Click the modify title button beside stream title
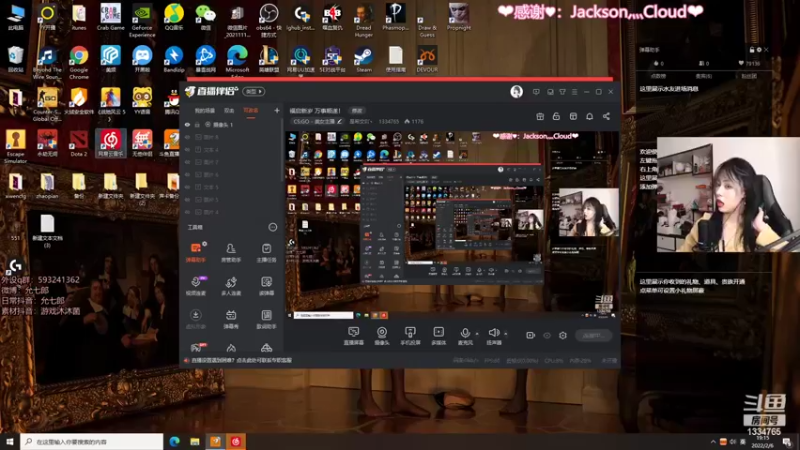Viewport: 800px width, 450px height. 357,110
